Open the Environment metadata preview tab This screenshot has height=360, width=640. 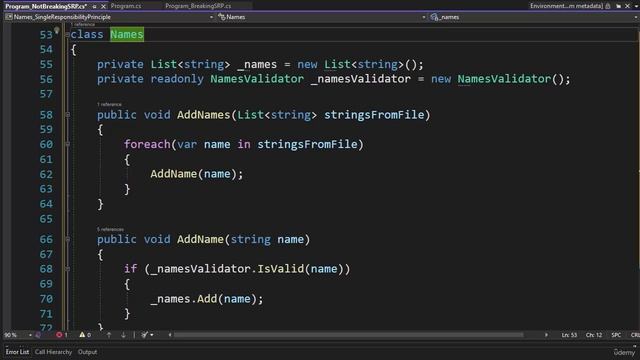coord(567,6)
